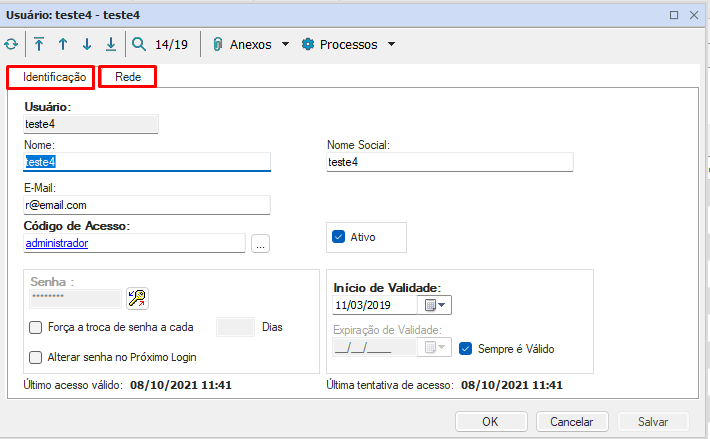This screenshot has width=710, height=439.
Task: Uncheck Sempre é Válido
Action: pyautogui.click(x=465, y=348)
